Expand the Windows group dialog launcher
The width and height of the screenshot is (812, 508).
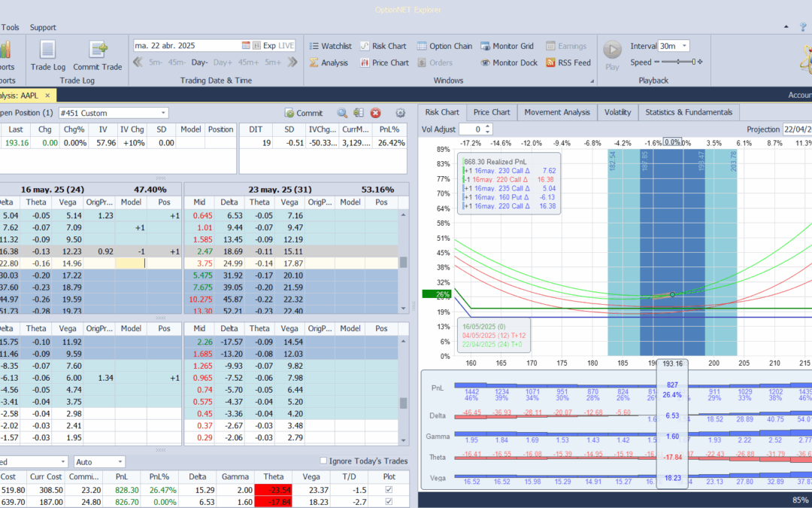[592, 81]
